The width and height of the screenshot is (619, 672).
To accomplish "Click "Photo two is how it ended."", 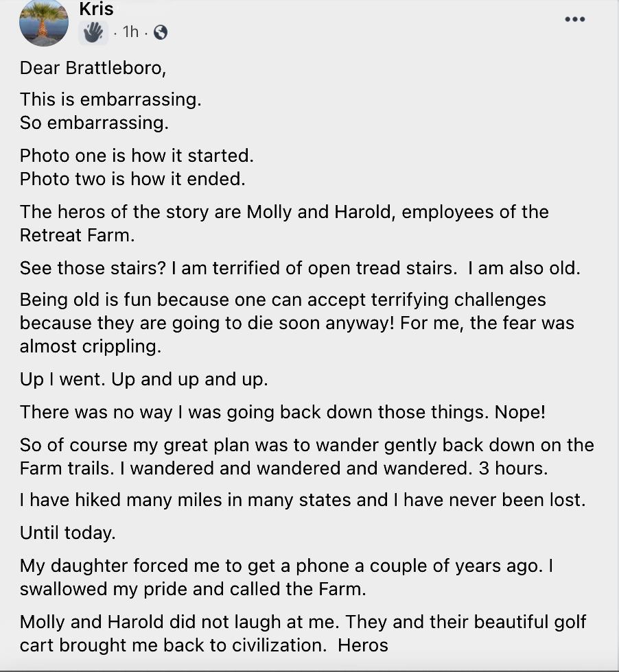I will pyautogui.click(x=132, y=179).
